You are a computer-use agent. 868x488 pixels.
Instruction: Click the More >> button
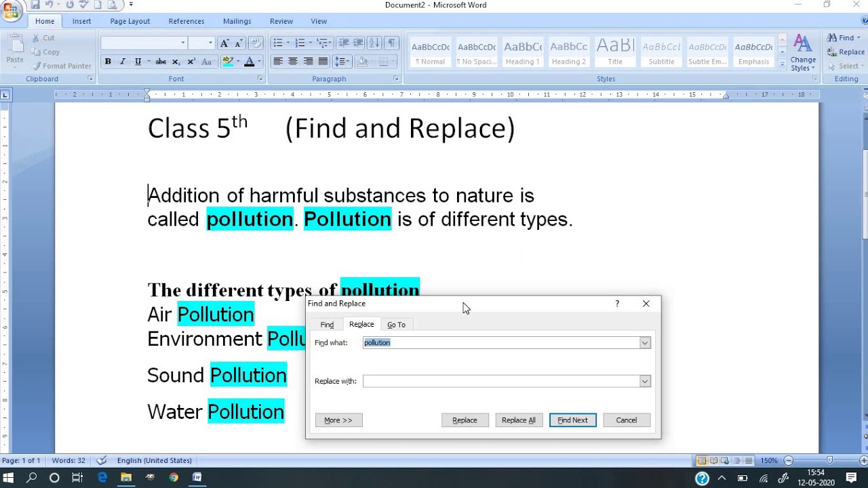pos(338,420)
